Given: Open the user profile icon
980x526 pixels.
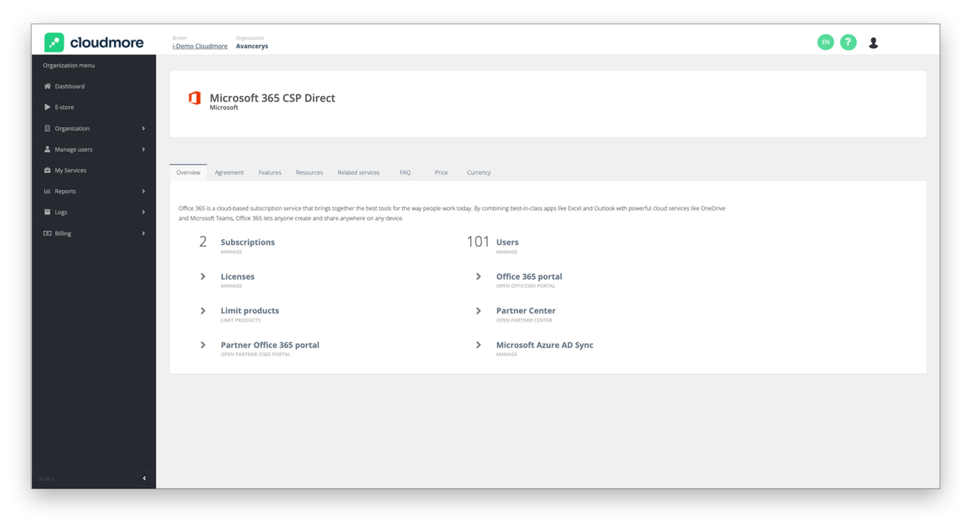Looking at the screenshot, I should click(873, 43).
